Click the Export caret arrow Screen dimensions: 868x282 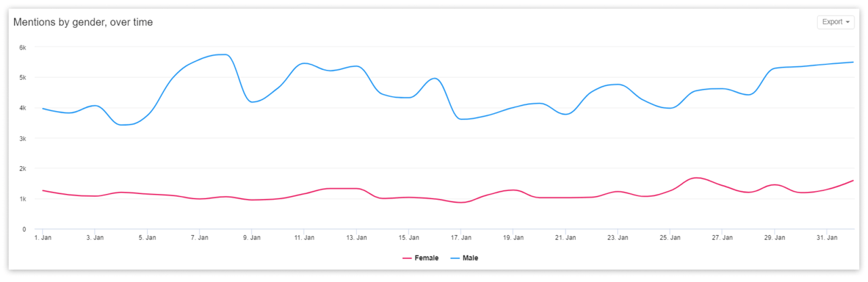tap(848, 22)
